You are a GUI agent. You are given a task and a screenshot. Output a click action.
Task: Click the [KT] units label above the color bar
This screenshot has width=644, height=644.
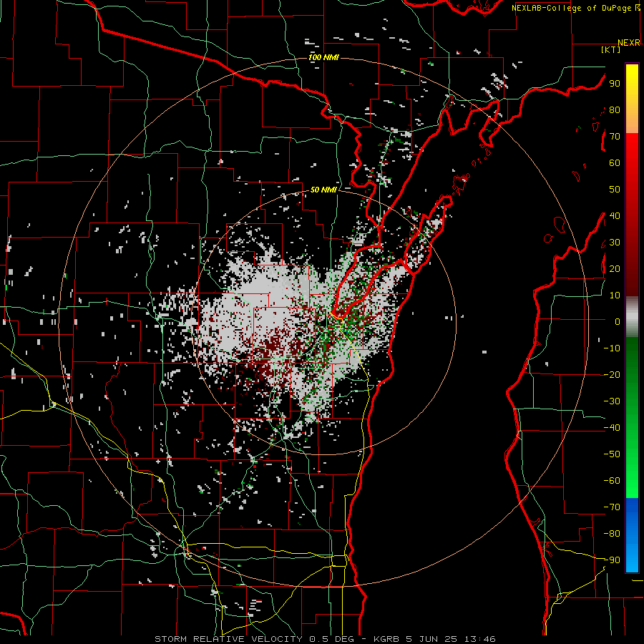pos(611,49)
